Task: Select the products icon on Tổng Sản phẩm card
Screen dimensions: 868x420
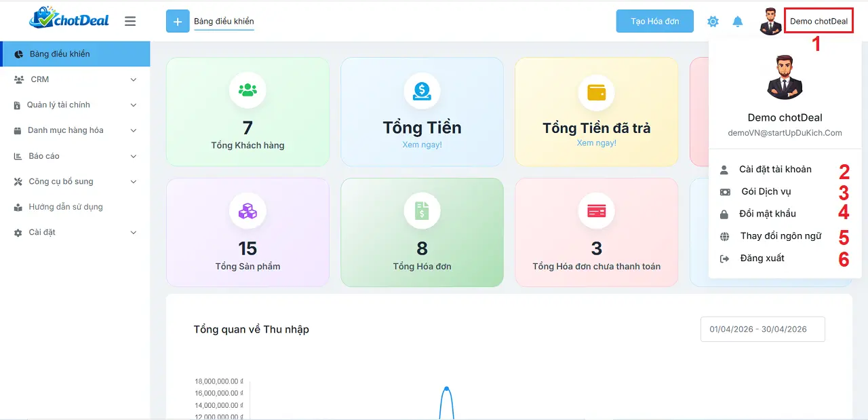Action: click(248, 210)
